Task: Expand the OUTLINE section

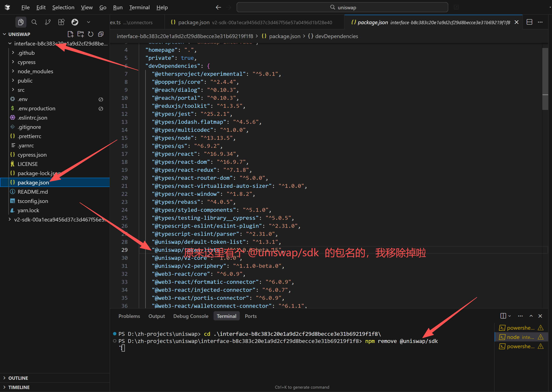Action: tap(18, 378)
